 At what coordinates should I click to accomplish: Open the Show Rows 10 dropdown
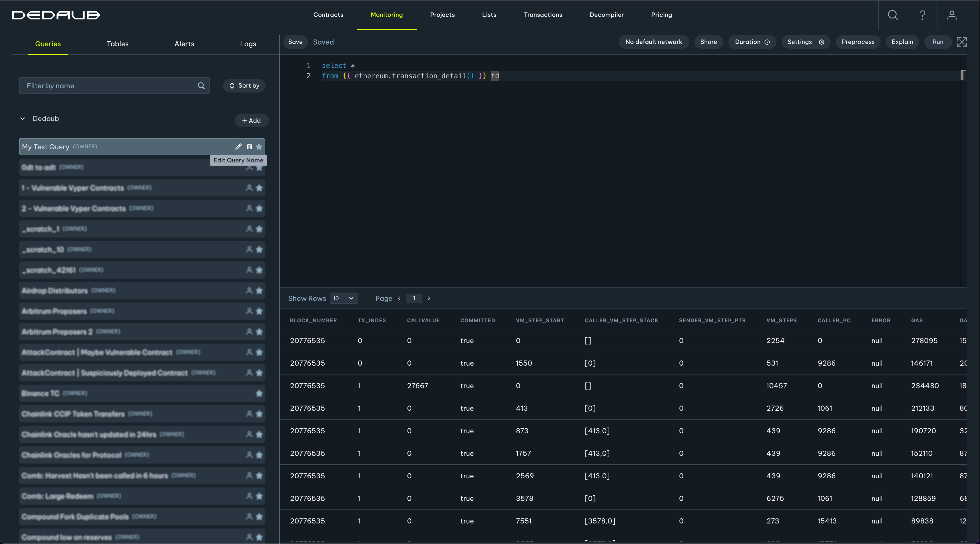(x=344, y=299)
